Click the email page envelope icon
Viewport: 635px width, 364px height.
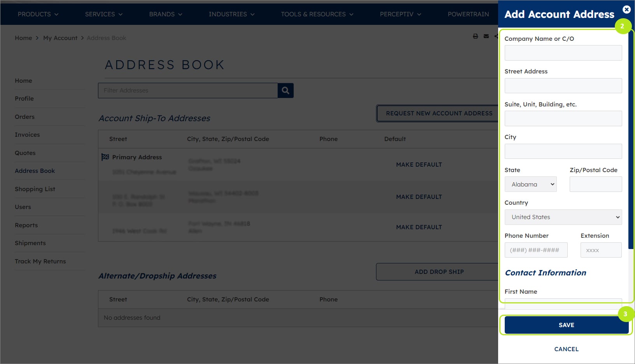486,36
